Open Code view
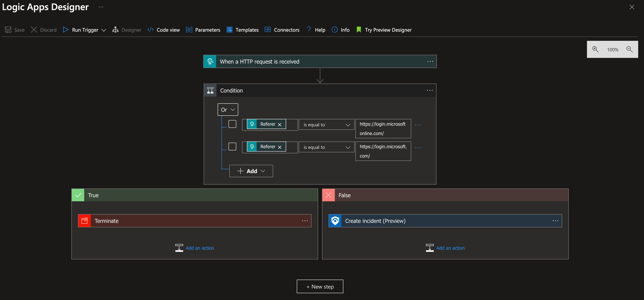644x300 pixels. (151, 30)
